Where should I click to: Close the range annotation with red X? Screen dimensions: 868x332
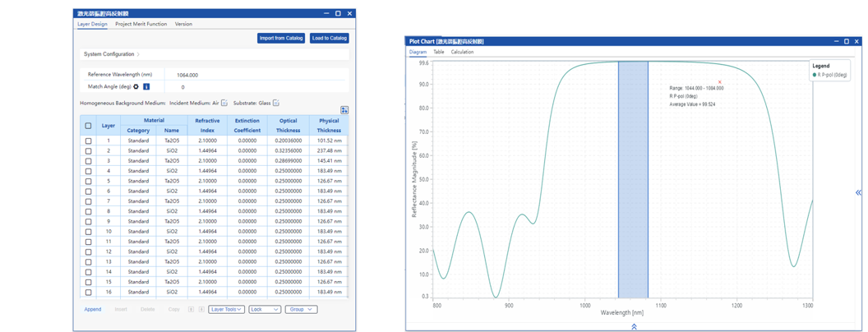coord(720,82)
